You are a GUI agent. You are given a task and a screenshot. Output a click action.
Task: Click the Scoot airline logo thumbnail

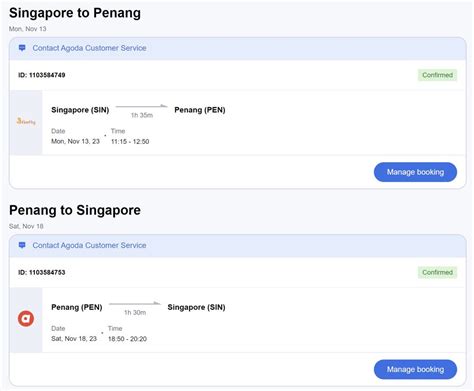(26, 122)
